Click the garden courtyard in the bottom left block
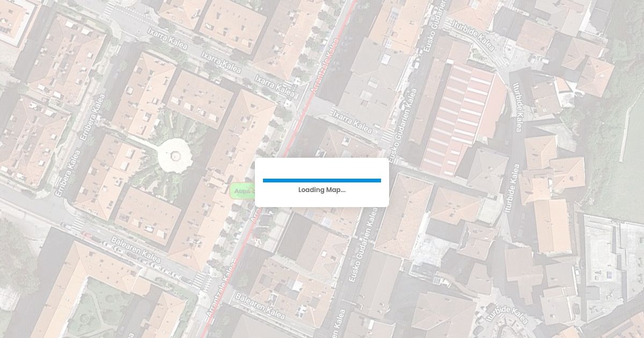This screenshot has height=338, width=644. (x=99, y=306)
